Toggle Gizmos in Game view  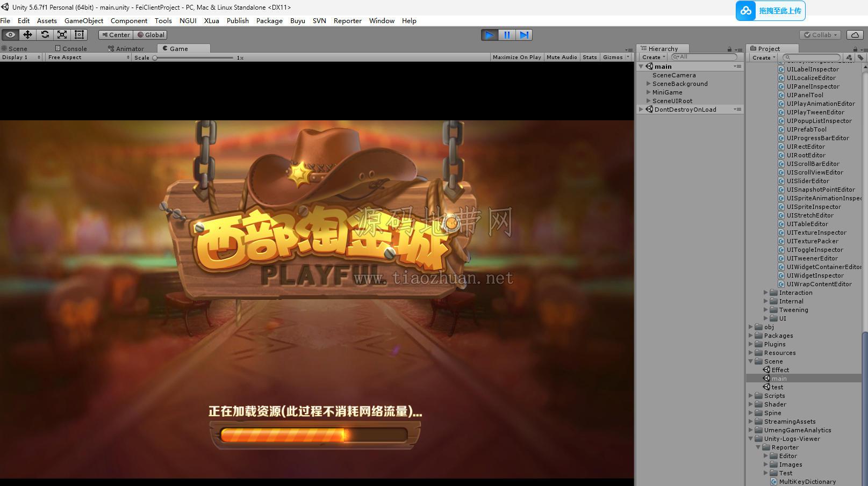pyautogui.click(x=613, y=57)
